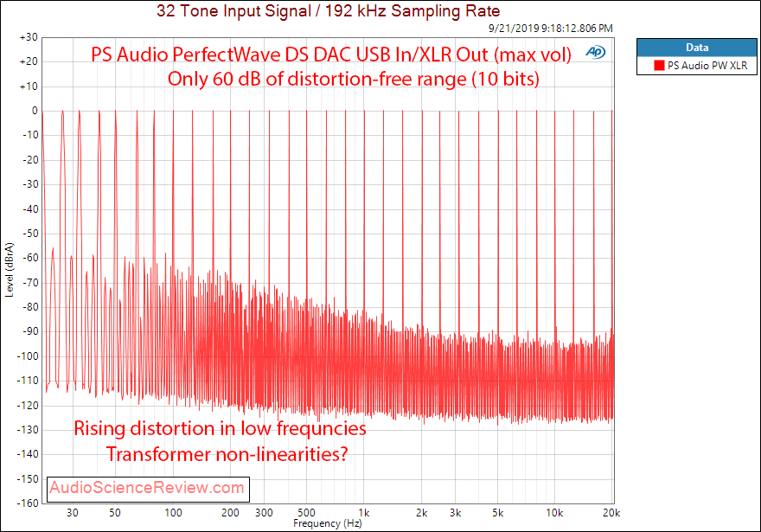Click the +30 y-axis tick label

pyautogui.click(x=29, y=37)
